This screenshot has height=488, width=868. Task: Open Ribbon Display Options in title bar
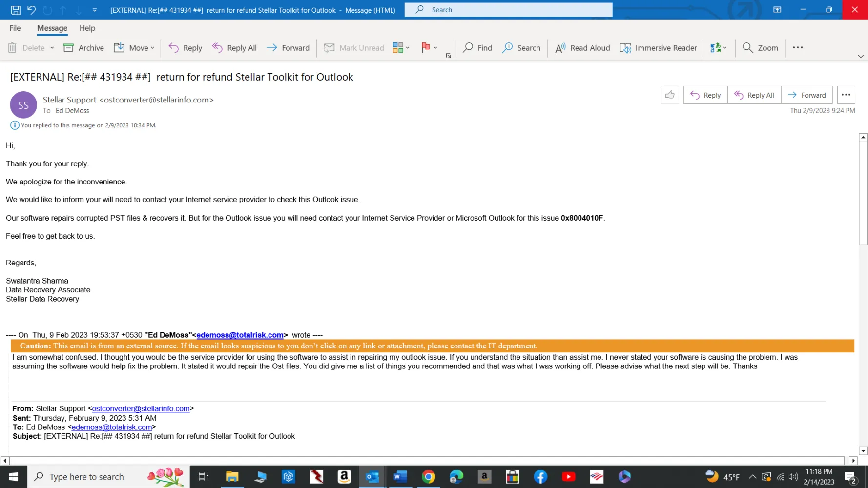click(777, 10)
